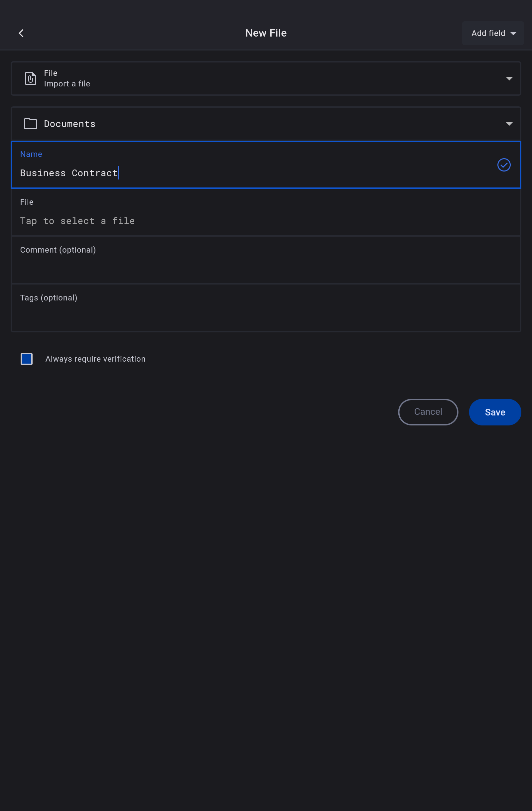Click the New File page title

[x=266, y=33]
